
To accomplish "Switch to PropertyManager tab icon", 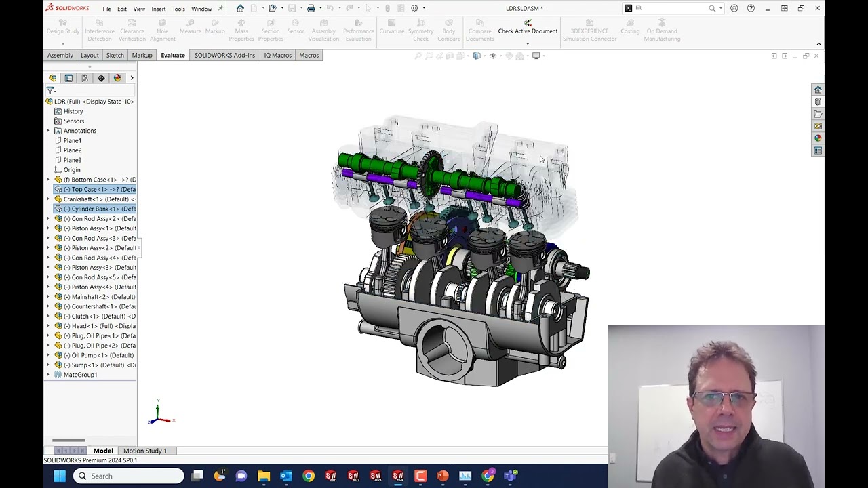I will tap(68, 78).
